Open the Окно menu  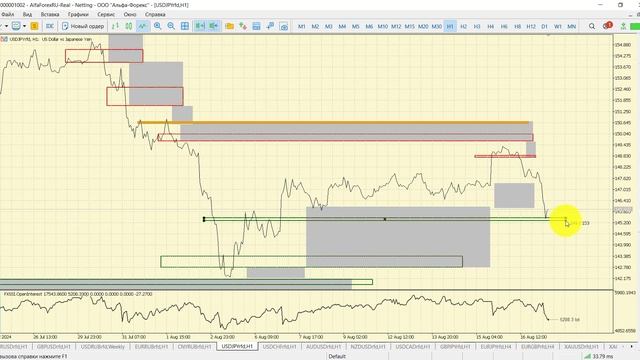point(130,14)
